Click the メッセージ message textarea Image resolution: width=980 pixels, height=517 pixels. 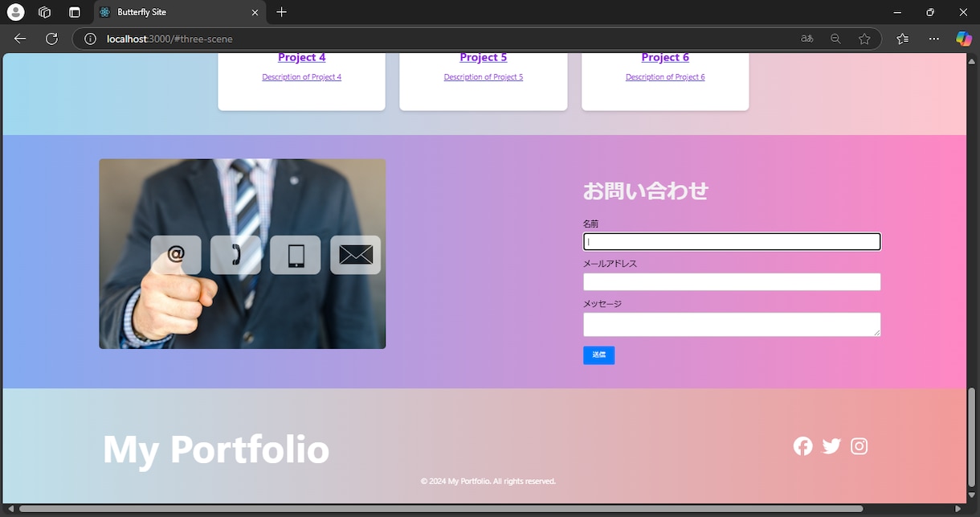tap(732, 325)
